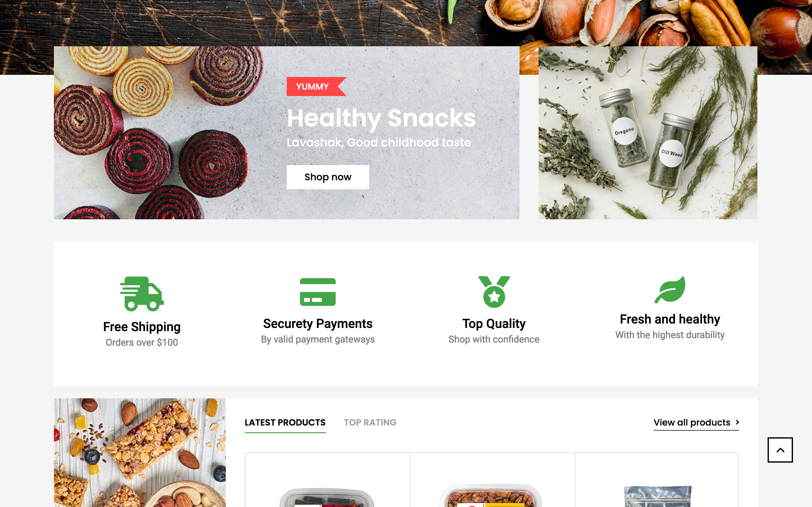Click the Top Quality heading
This screenshot has width=812, height=507.
[x=494, y=324]
